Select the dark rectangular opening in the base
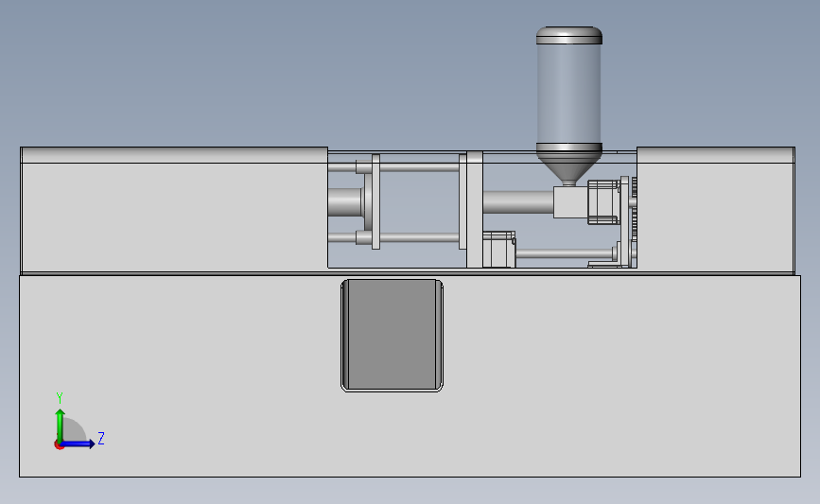Screen dimensions: 820x504 [x=393, y=335]
